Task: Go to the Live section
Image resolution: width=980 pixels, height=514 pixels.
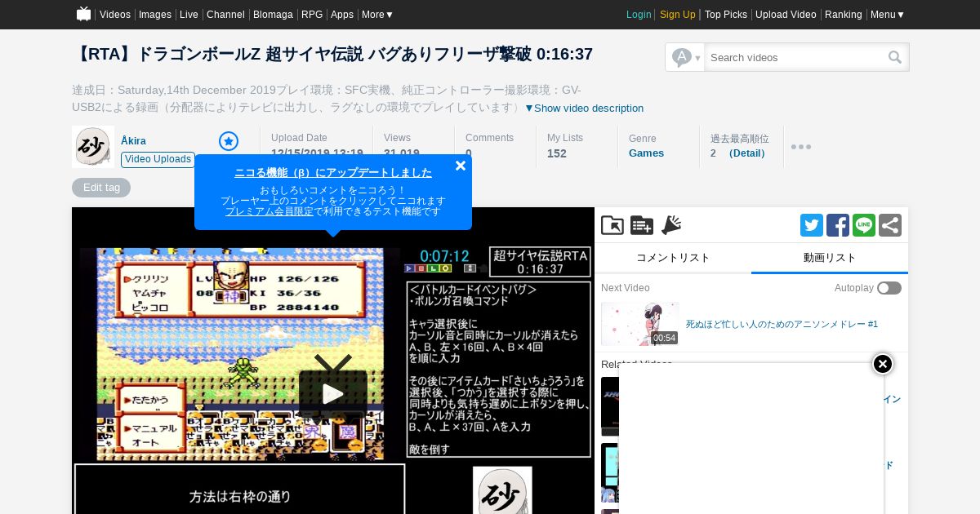Action: coord(189,15)
